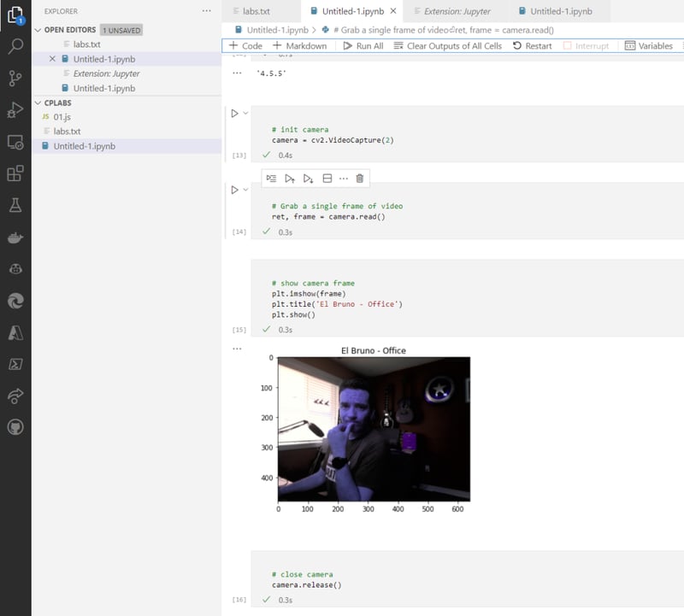Click into the camera.read() code line

pos(328,217)
